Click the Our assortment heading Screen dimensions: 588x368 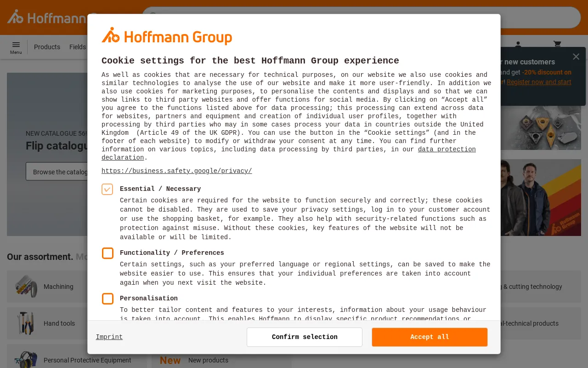pos(40,257)
